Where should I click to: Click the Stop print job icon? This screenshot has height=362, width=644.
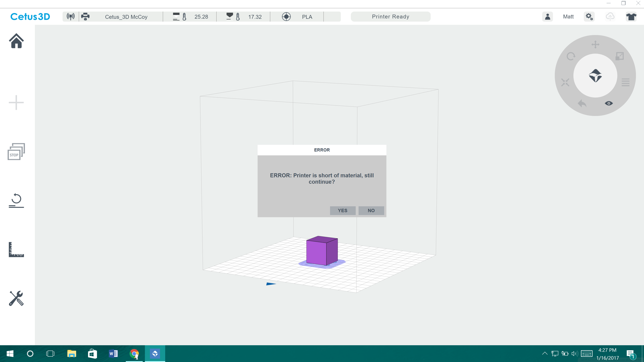point(16,151)
